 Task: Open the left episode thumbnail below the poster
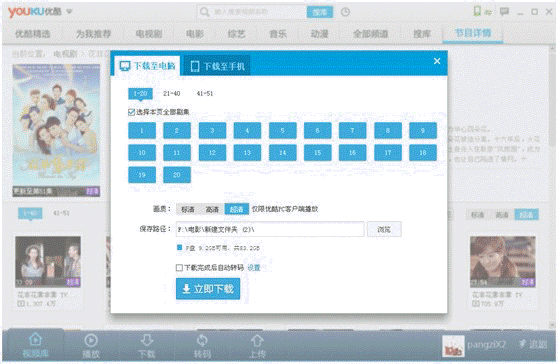coord(48,262)
